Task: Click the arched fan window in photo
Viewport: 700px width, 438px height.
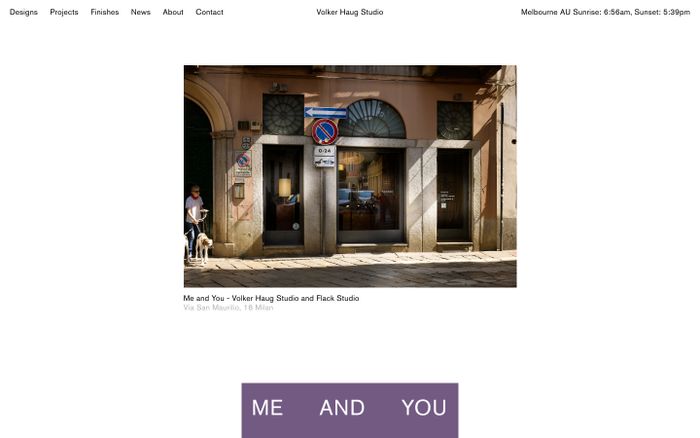Action: click(372, 119)
